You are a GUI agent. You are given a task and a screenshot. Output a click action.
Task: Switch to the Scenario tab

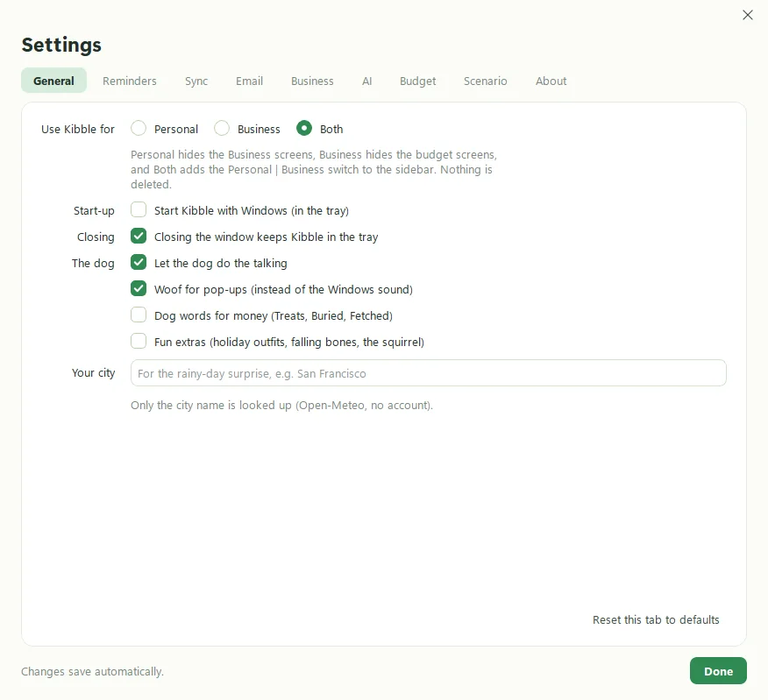tap(485, 81)
